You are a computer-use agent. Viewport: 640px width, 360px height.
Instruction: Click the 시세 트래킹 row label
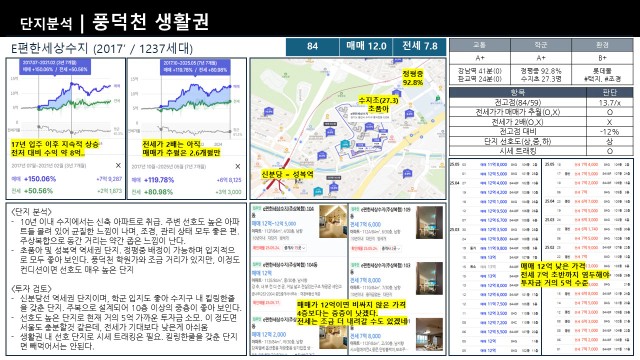point(518,151)
